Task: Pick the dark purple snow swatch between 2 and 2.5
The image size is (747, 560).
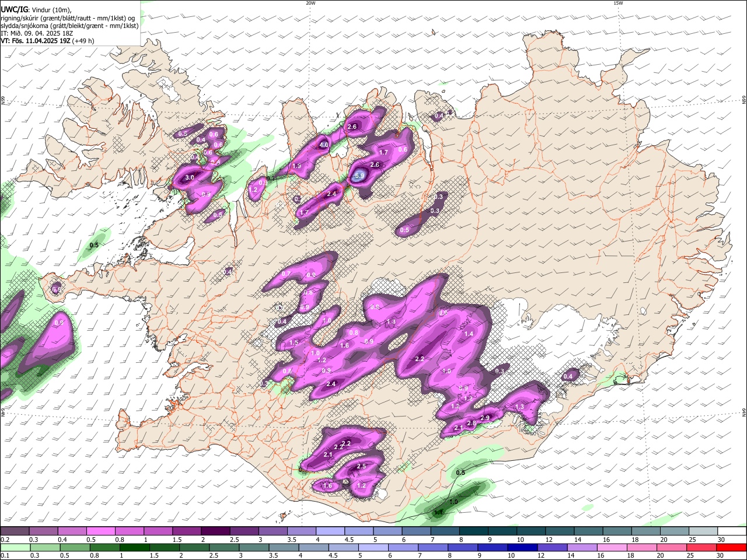Action: coord(215,531)
